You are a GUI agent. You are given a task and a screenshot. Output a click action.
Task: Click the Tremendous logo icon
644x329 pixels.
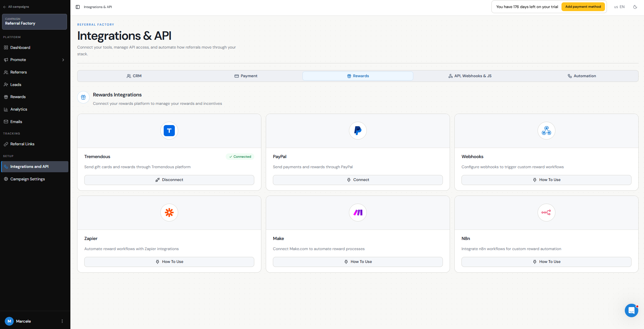169,130
